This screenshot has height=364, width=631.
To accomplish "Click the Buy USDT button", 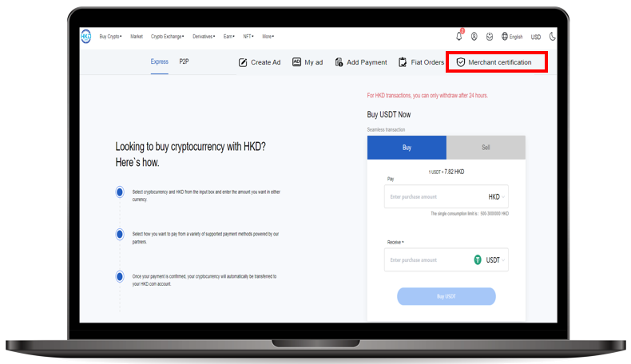I will [446, 296].
